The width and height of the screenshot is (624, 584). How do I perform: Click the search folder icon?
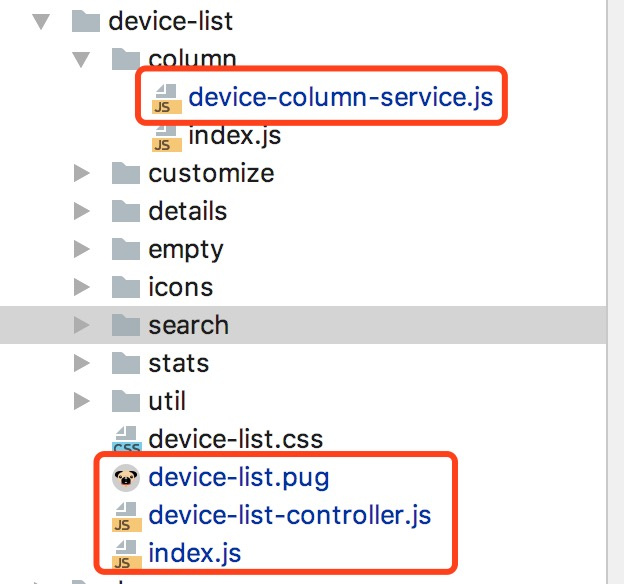(x=126, y=325)
